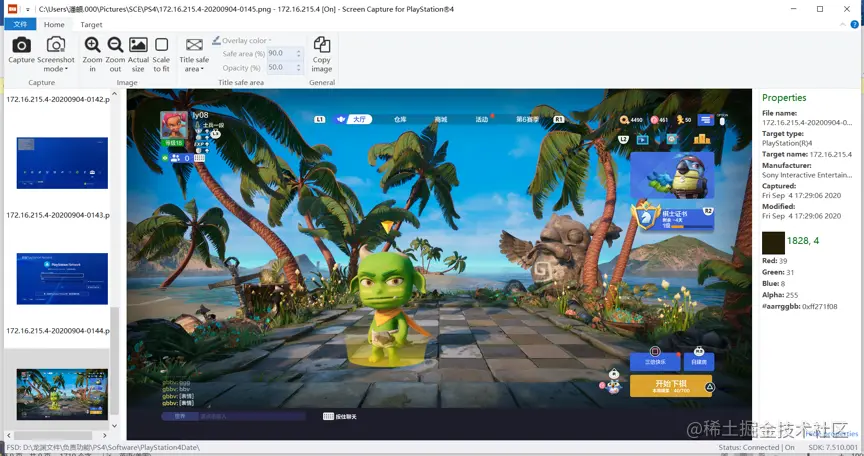Click the player avatar portrait in game image

click(174, 125)
